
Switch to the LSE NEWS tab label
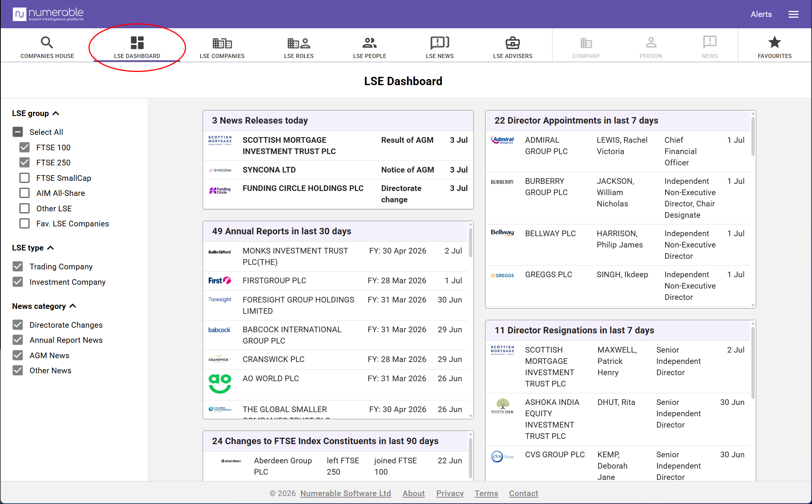[440, 56]
